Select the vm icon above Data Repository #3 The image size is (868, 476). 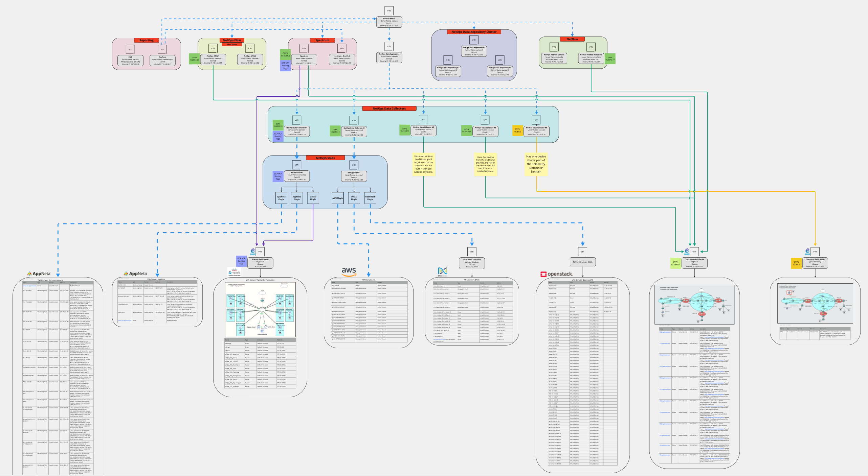(x=500, y=60)
